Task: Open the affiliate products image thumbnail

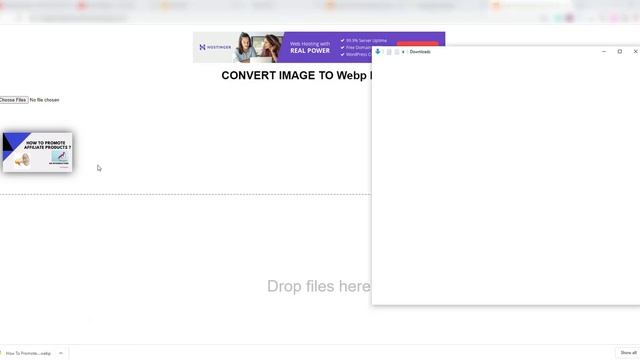Action: coord(38,152)
